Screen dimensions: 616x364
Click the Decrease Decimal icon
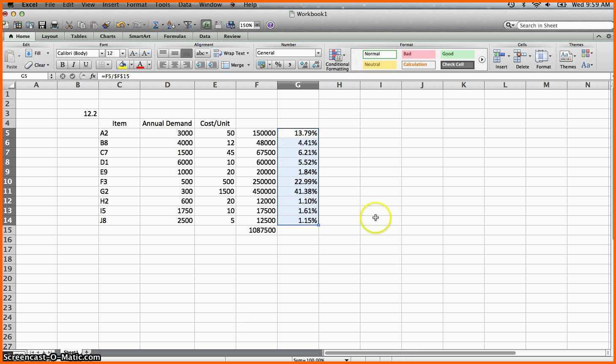pyautogui.click(x=316, y=65)
